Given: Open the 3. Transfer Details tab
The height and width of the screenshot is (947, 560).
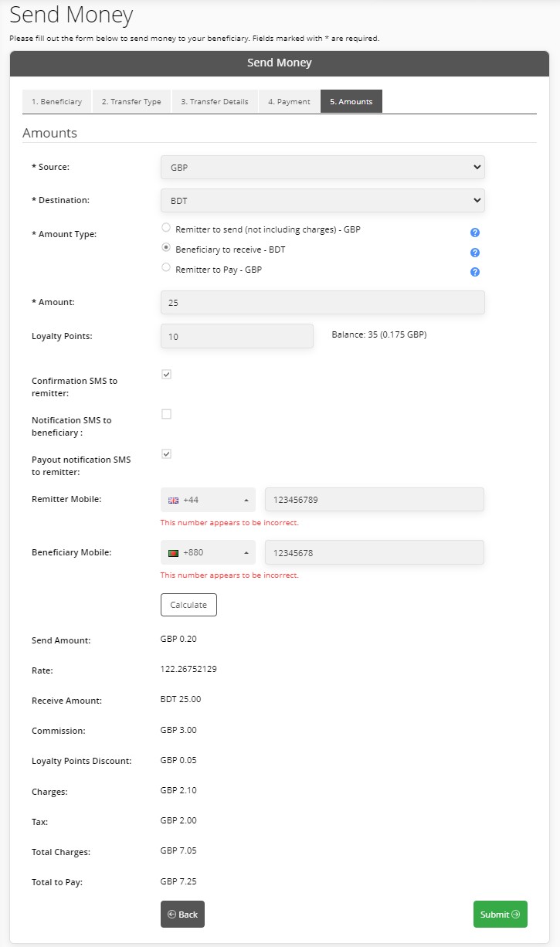Looking at the screenshot, I should [x=215, y=101].
